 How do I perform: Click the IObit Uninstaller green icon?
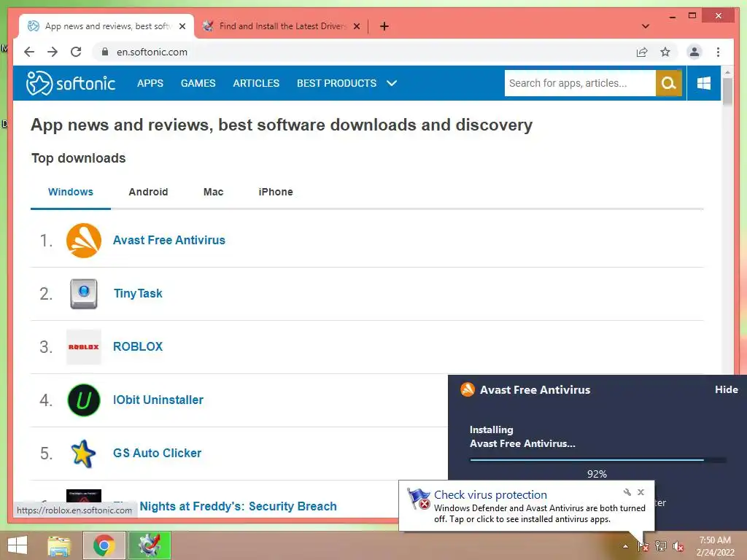(x=84, y=400)
